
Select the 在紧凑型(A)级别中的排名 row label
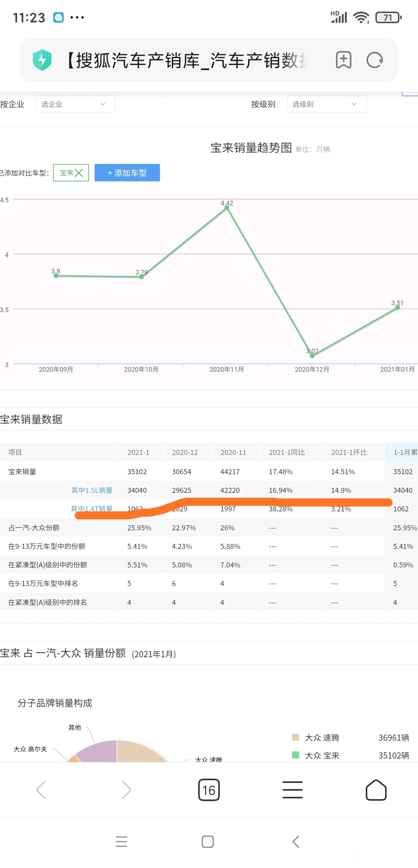pyautogui.click(x=48, y=602)
